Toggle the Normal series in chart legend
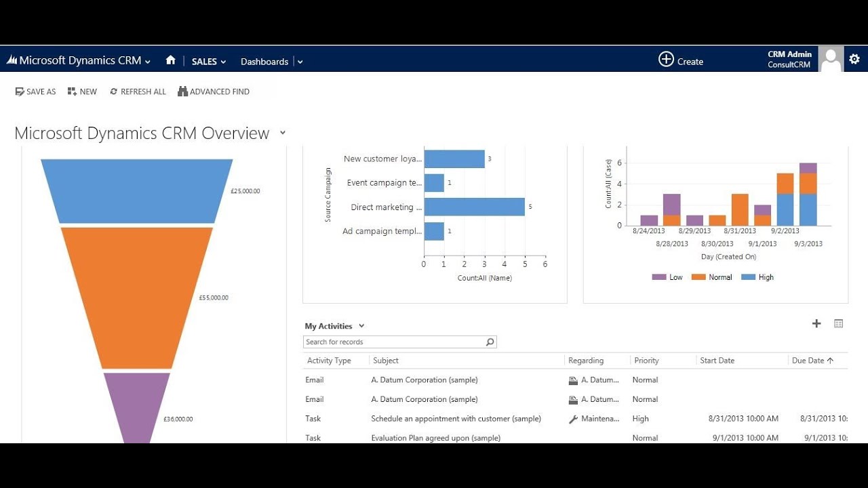Viewport: 868px width, 488px height. (712, 277)
